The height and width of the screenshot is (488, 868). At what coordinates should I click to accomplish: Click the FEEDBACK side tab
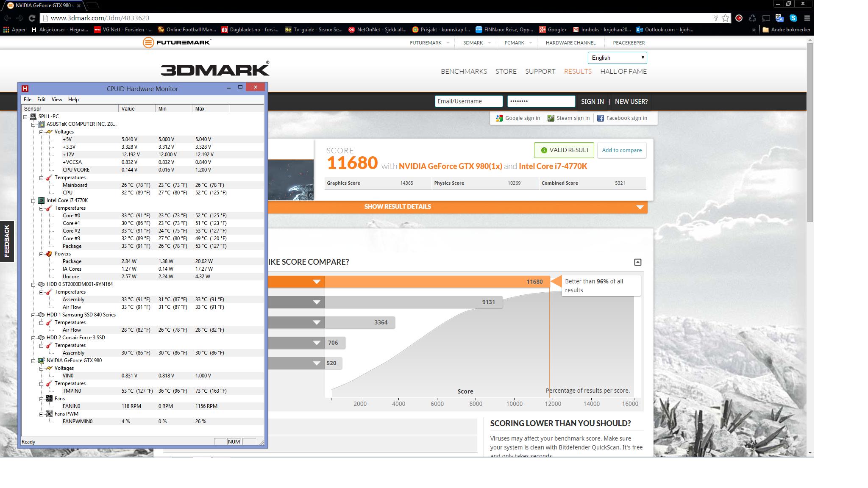(x=7, y=241)
